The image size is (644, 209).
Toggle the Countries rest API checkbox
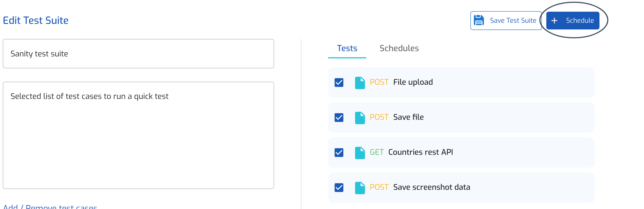(x=339, y=153)
